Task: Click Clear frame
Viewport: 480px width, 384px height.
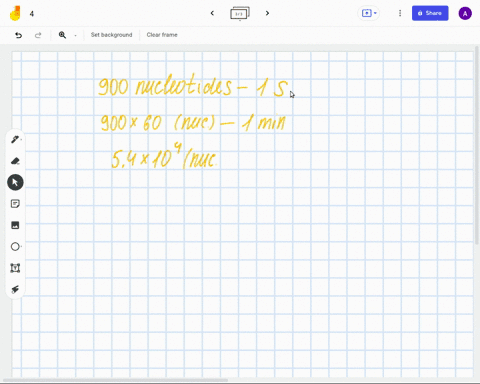Action: (162, 35)
